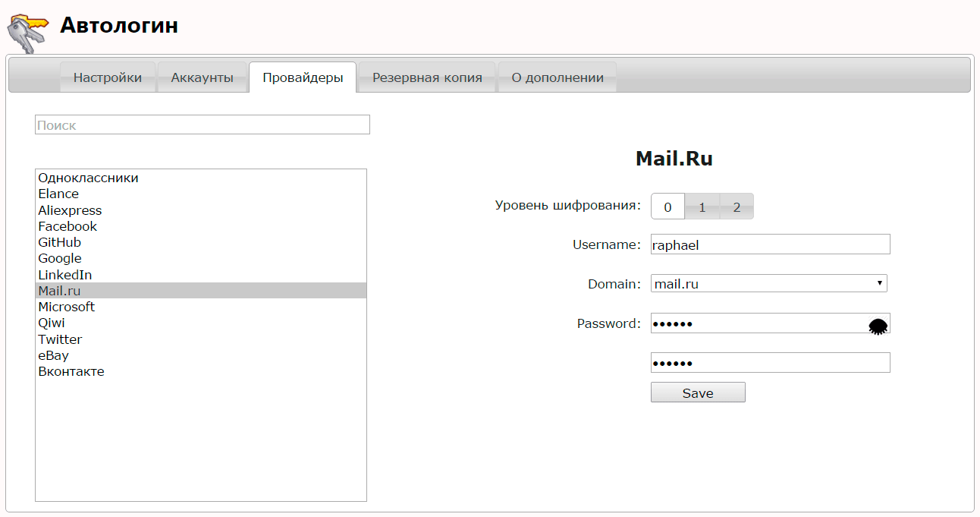
Task: Click the Mail.Ru form heading
Action: [674, 159]
